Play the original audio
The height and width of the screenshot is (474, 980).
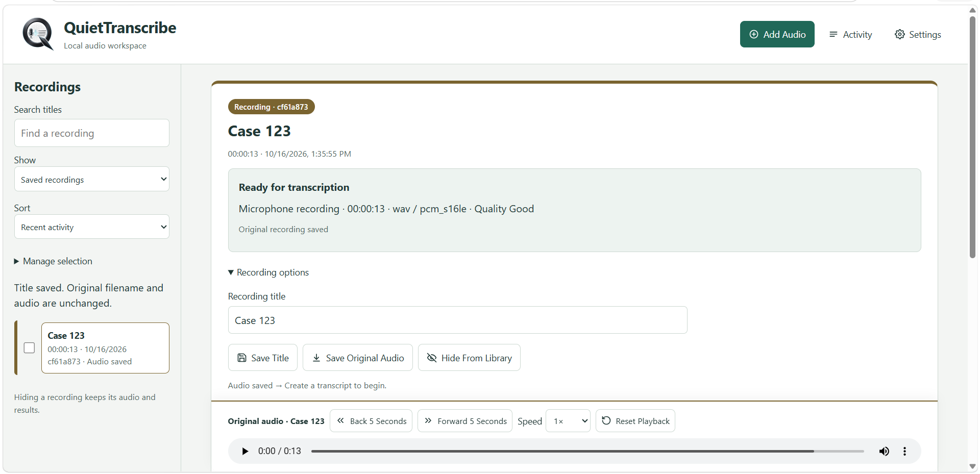[245, 451]
